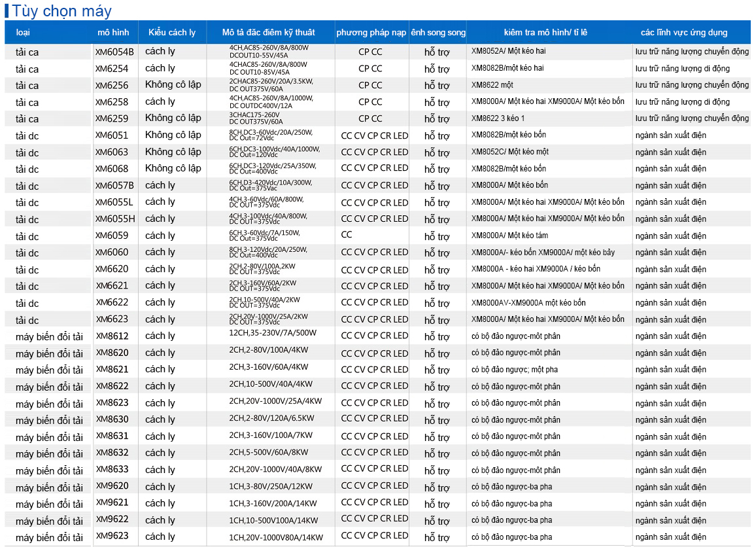Select the 'Kiểu cách ly' column header
The height and width of the screenshot is (547, 756).
tap(172, 32)
